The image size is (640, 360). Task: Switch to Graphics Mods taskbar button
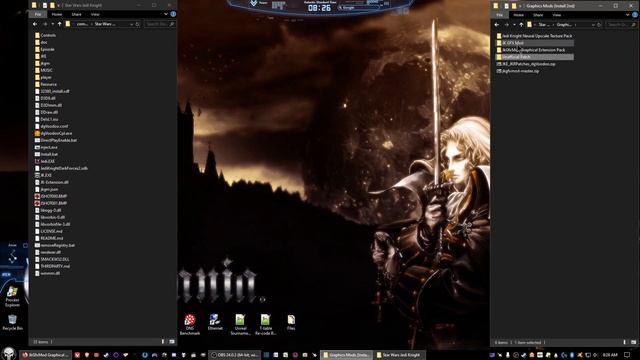tap(347, 355)
